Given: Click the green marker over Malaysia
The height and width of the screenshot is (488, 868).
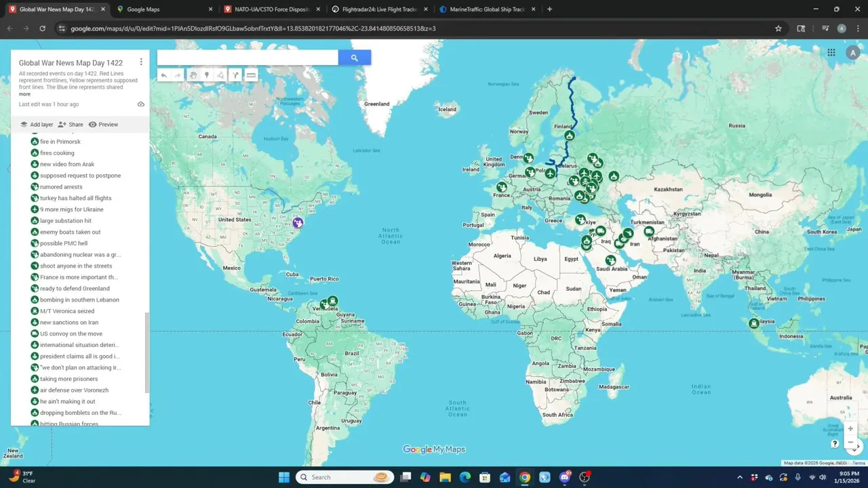Looking at the screenshot, I should [754, 323].
